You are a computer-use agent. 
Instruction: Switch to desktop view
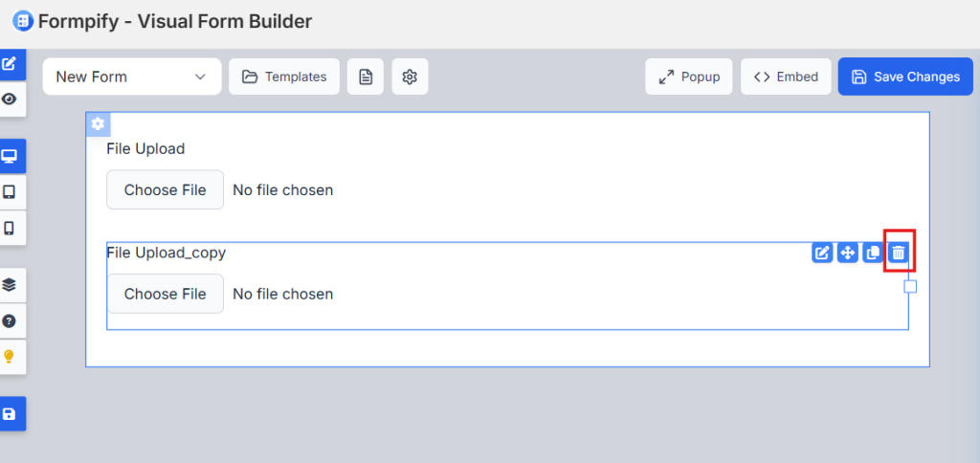10,155
